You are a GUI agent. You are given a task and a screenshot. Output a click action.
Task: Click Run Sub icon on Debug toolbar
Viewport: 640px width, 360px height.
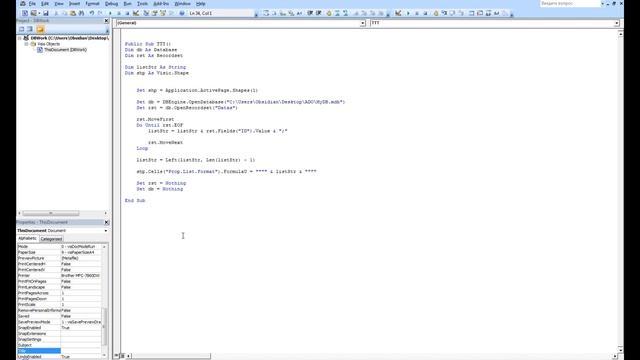point(408,13)
